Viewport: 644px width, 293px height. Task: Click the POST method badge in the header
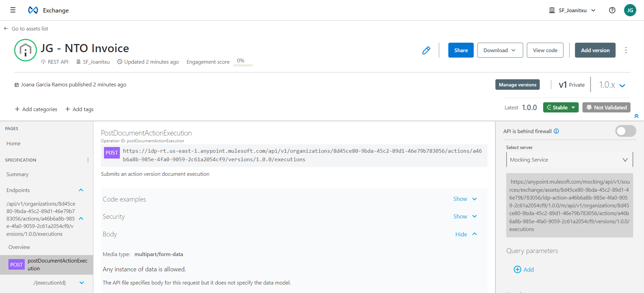tap(112, 152)
